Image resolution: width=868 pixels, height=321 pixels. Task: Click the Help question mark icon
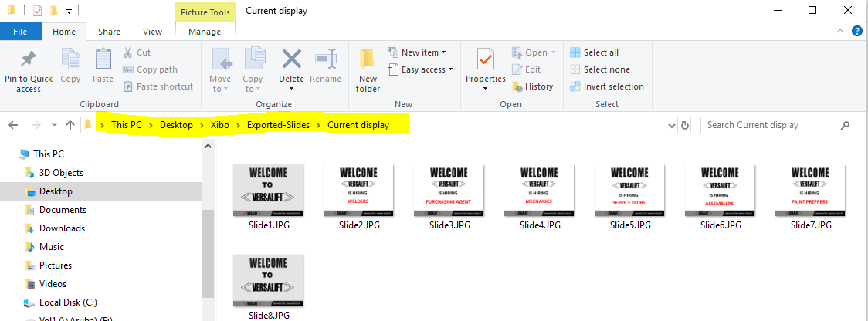tap(857, 32)
